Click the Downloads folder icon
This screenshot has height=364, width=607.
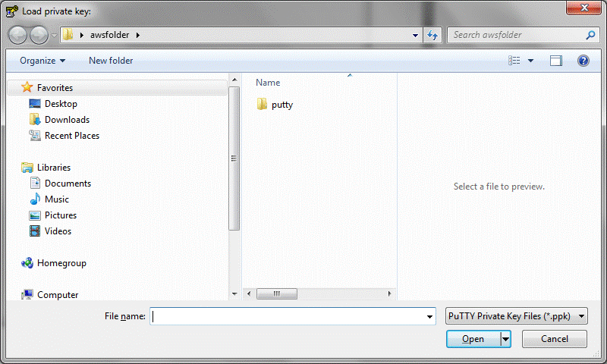point(34,120)
